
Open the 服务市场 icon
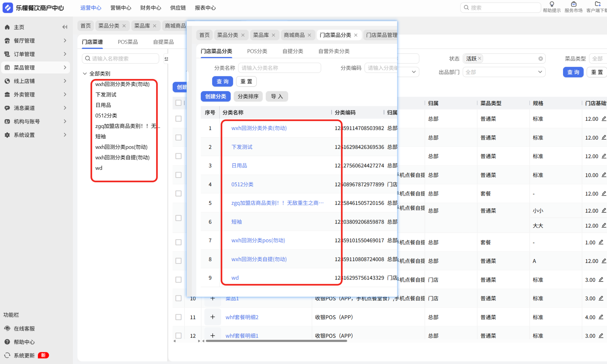tap(574, 4)
